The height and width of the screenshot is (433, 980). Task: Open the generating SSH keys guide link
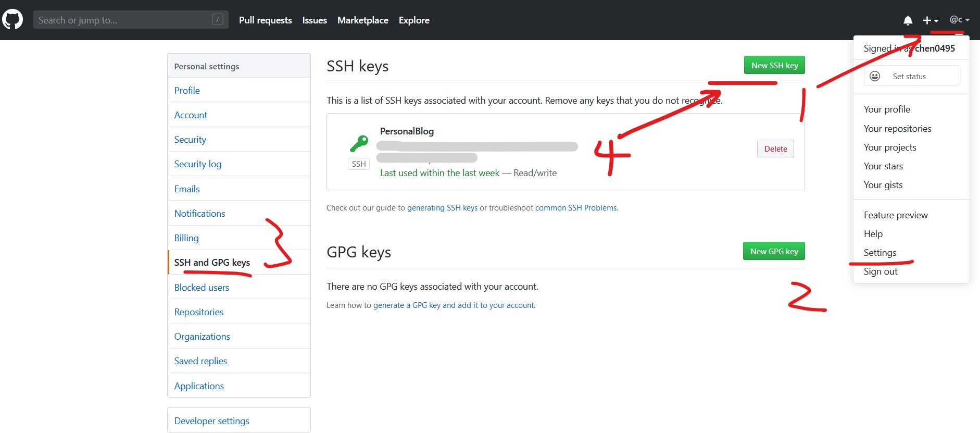point(442,208)
